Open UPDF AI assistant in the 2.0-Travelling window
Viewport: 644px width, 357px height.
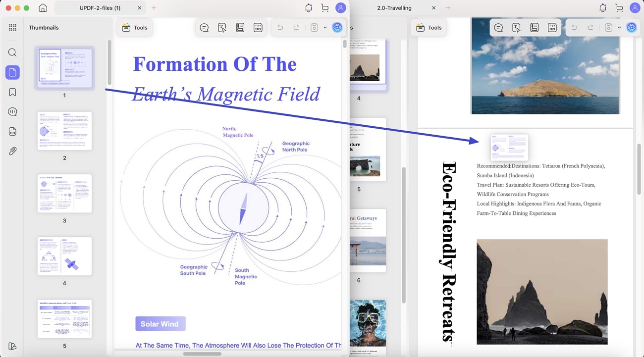pos(632,28)
